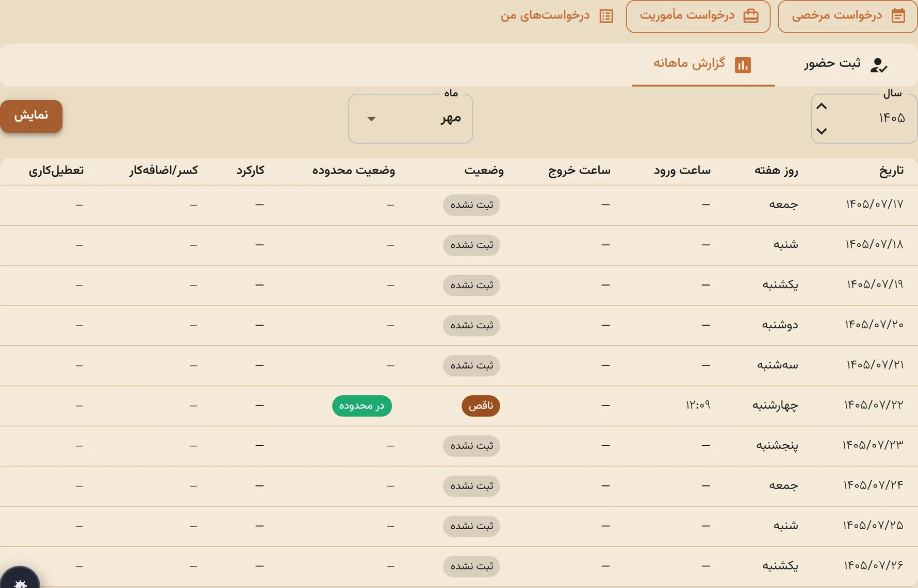Click سه‌شنبه in the weekday column

click(x=778, y=365)
